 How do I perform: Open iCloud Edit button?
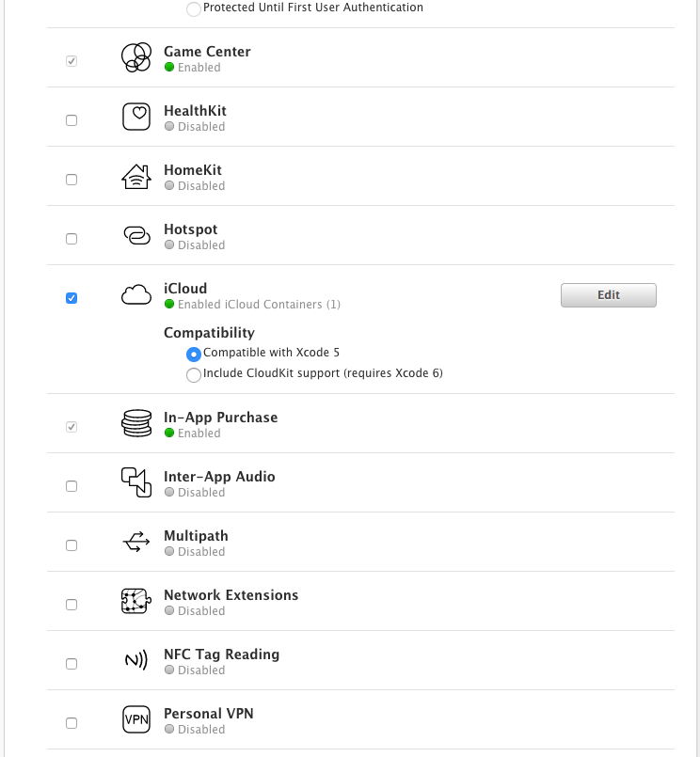(608, 295)
